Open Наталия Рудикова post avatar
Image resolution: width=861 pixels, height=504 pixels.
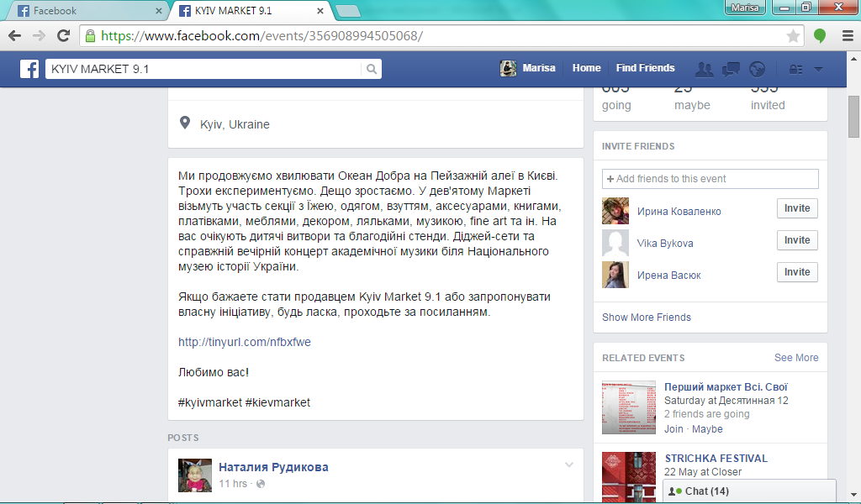195,475
